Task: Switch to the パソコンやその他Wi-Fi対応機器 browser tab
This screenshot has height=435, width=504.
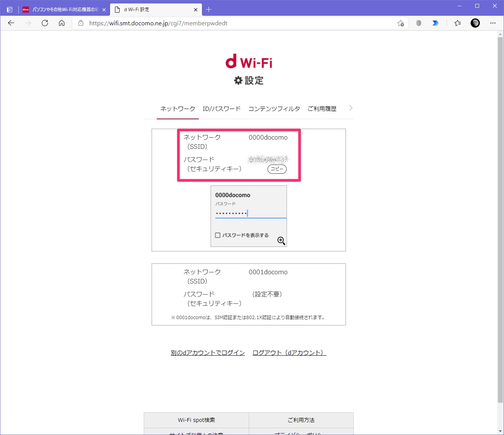Action: coord(64,10)
